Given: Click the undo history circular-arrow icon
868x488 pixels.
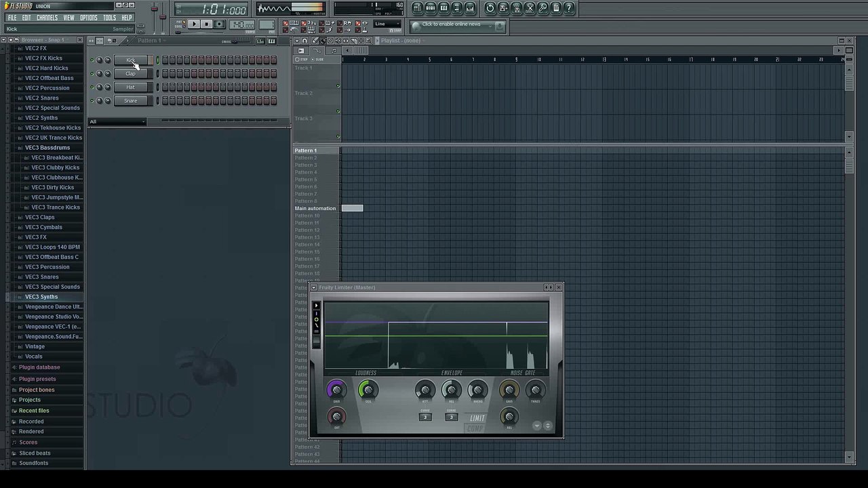Looking at the screenshot, I should pyautogui.click(x=490, y=8).
